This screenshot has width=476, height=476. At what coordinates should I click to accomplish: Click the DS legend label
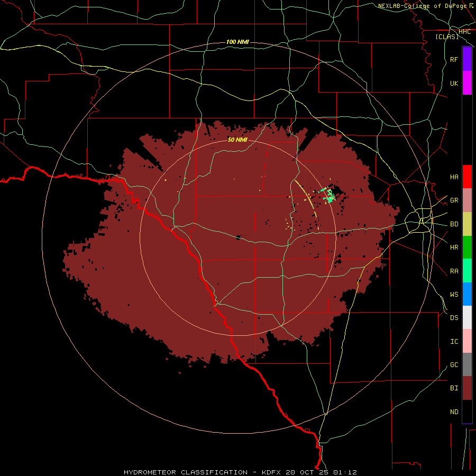[x=454, y=317]
